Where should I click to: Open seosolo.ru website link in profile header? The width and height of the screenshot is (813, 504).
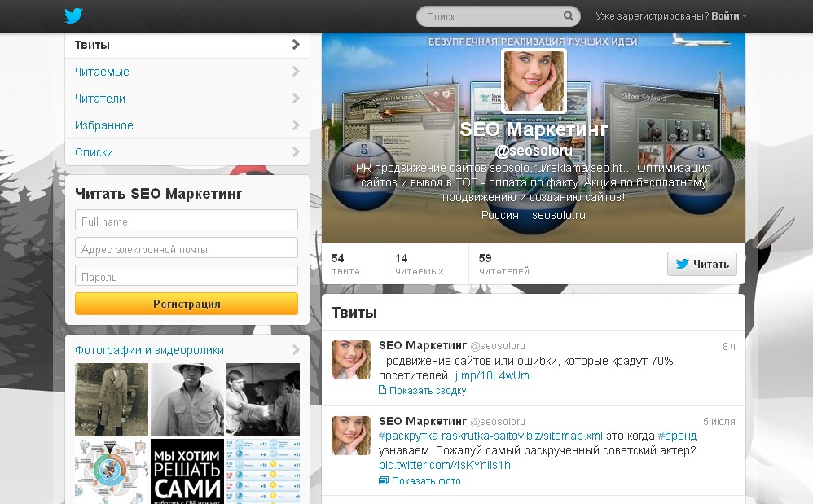(558, 215)
